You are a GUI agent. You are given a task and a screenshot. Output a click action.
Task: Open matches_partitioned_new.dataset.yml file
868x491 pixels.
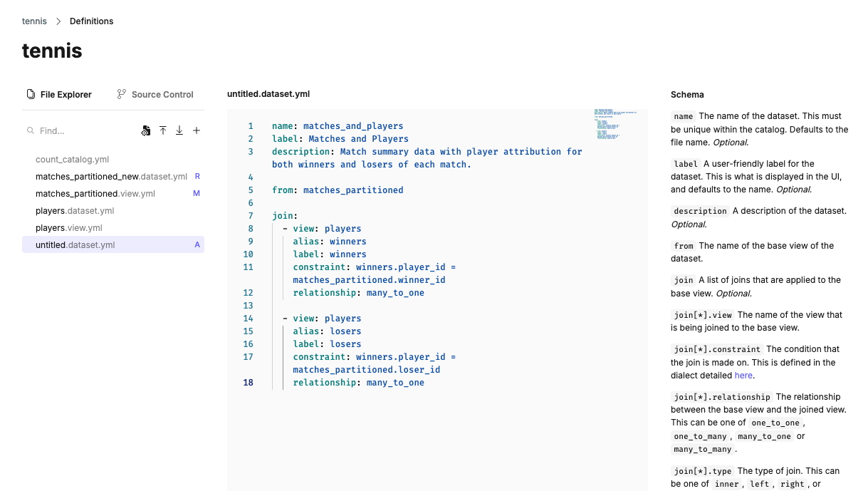pos(113,177)
